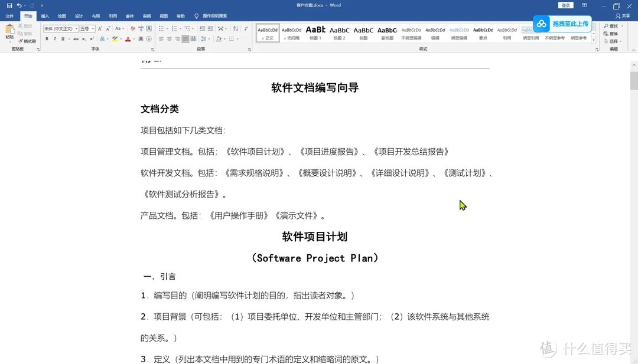This screenshot has height=364, width=638.
Task: Activate the Format Painter (格式刷)
Action: (27, 41)
